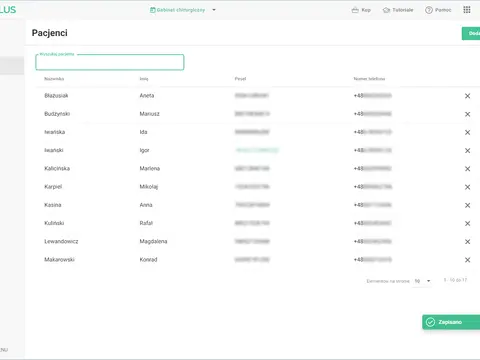Click the first name Rafał

[x=146, y=223]
